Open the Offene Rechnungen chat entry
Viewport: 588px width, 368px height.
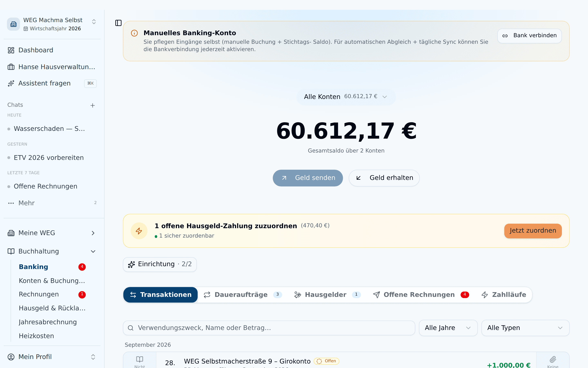(x=46, y=186)
